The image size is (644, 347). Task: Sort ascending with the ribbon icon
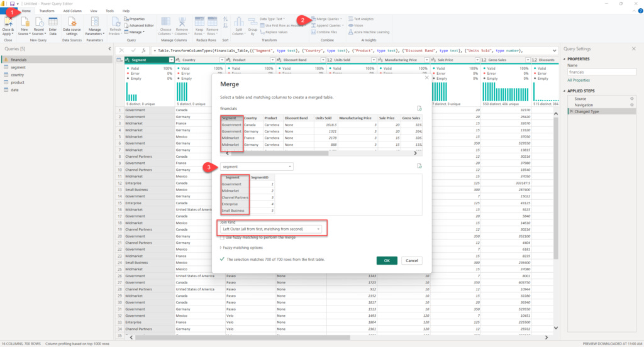tap(226, 19)
